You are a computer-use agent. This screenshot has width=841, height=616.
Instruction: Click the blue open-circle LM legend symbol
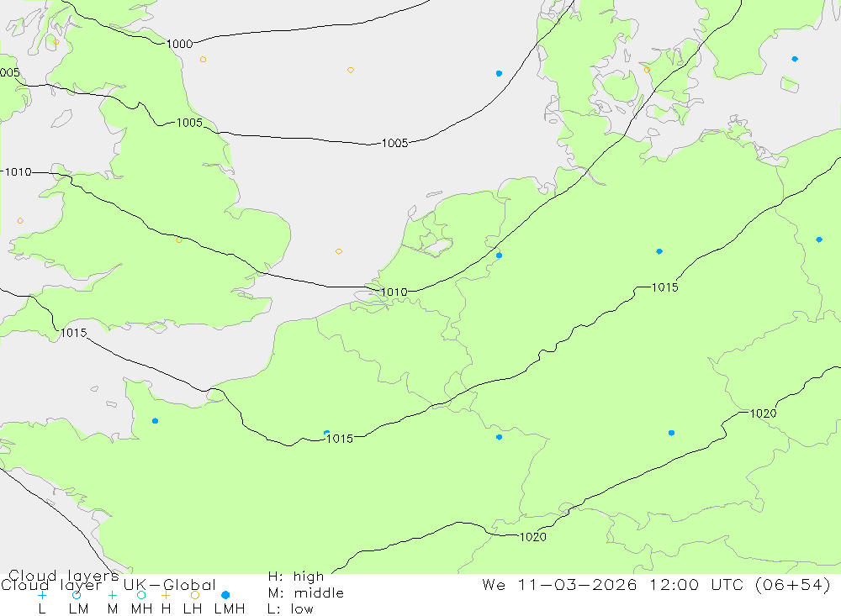(77, 595)
